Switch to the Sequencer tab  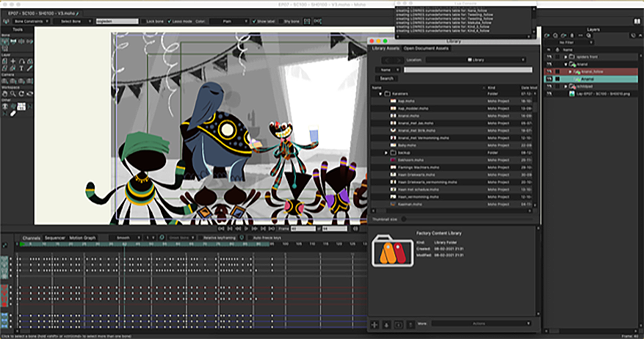[x=54, y=238]
